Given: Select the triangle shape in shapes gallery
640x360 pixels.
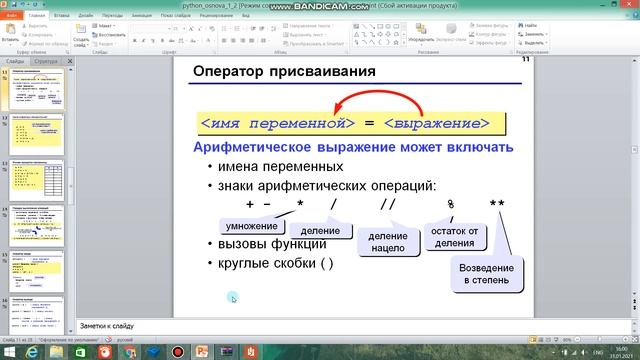Looking at the screenshot, I should pos(356,34).
